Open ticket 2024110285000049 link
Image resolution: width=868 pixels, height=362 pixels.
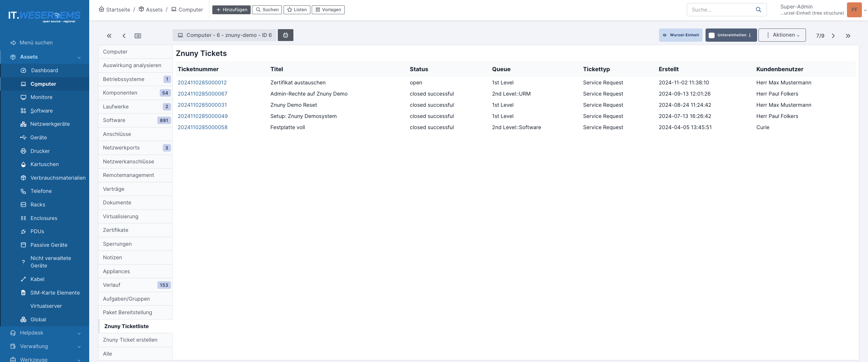click(x=202, y=116)
